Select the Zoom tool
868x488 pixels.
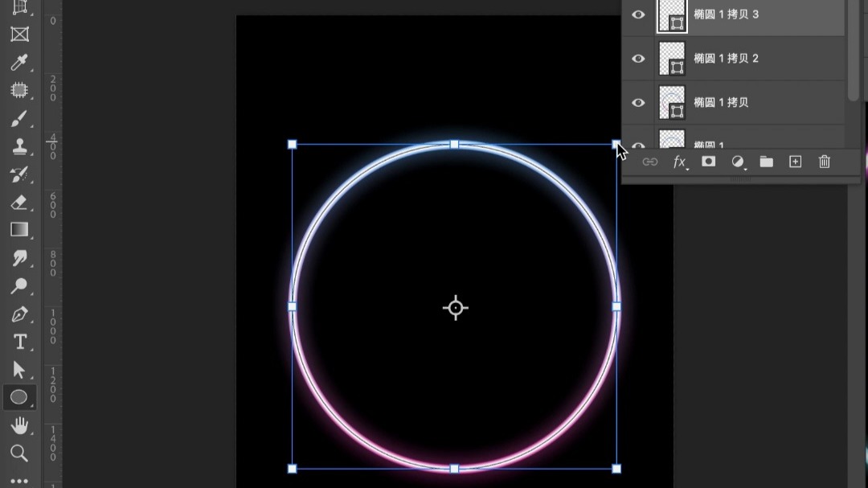(x=19, y=453)
